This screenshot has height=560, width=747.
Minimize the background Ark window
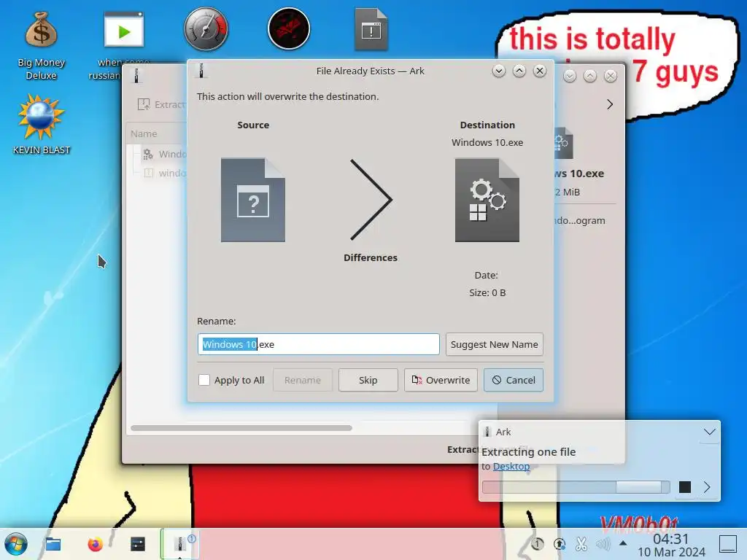[570, 76]
